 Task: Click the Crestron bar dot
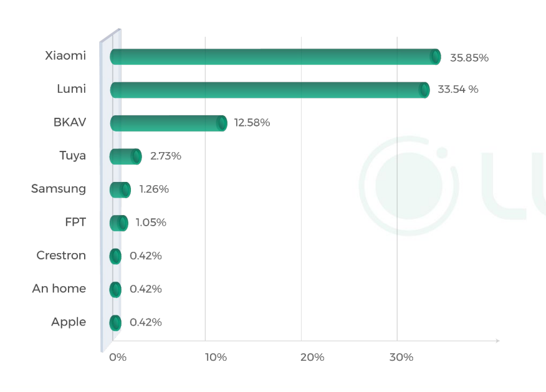click(115, 256)
